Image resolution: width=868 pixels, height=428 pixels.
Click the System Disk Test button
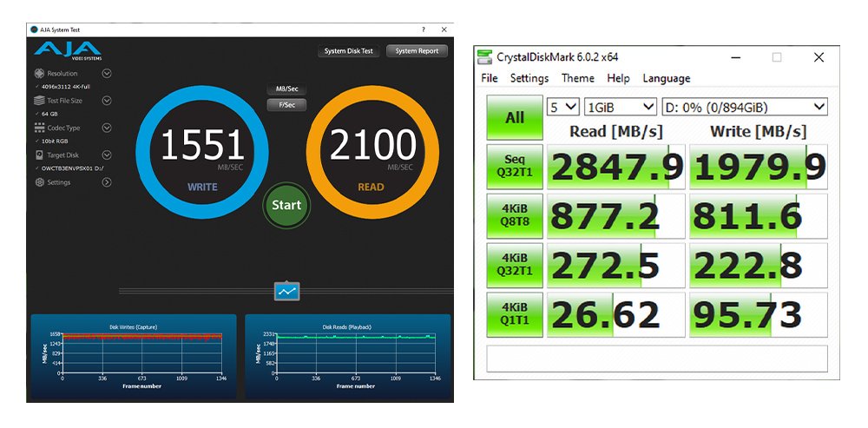pos(349,51)
